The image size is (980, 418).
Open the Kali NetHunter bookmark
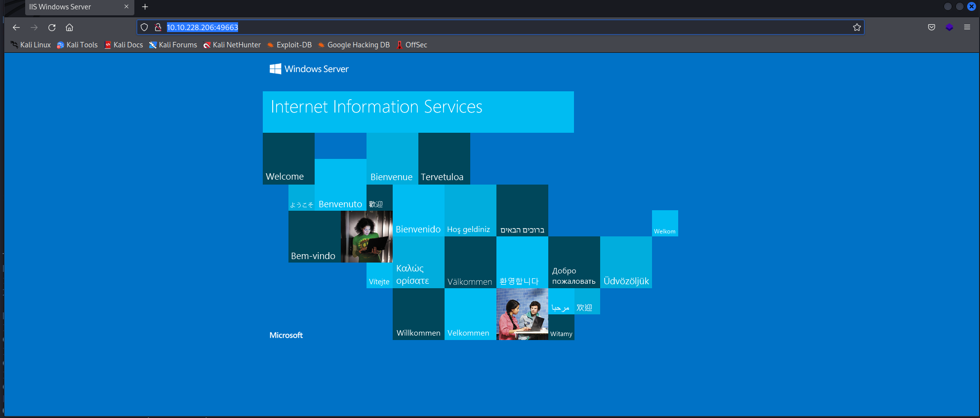[x=232, y=45]
